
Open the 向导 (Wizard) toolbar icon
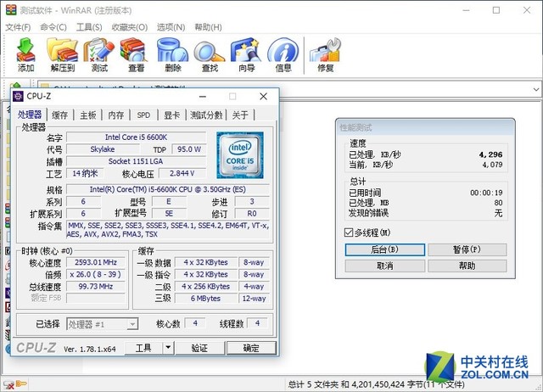(247, 54)
